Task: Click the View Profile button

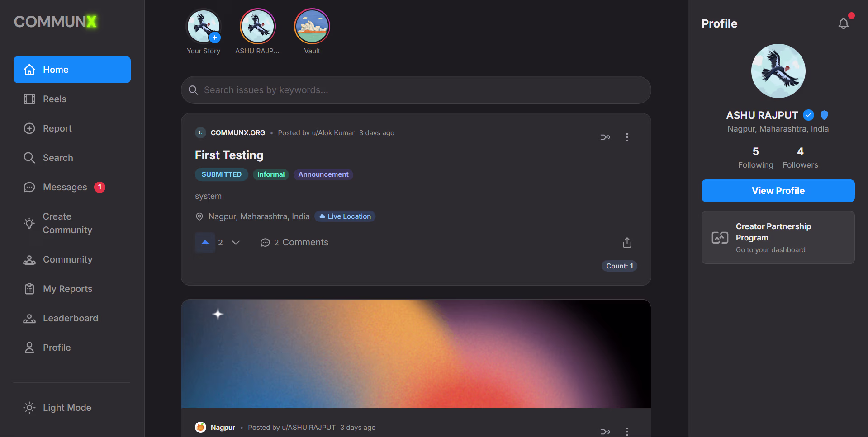Action: (x=778, y=191)
